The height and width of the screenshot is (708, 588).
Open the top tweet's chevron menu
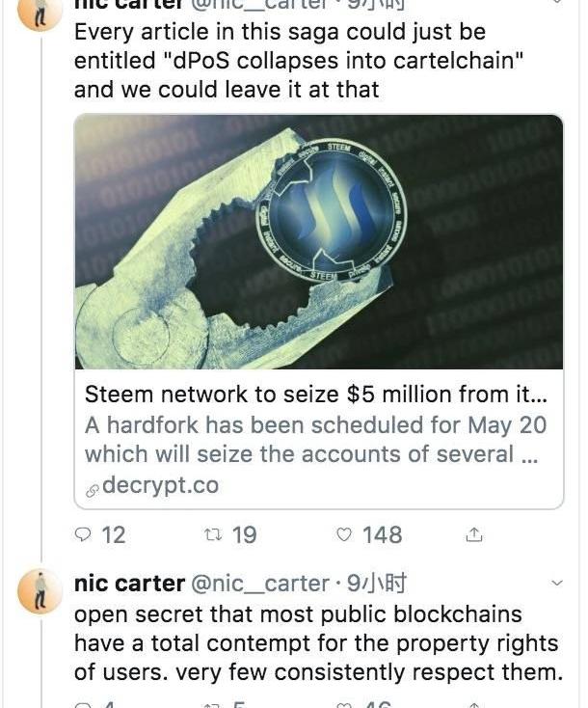(556, 5)
